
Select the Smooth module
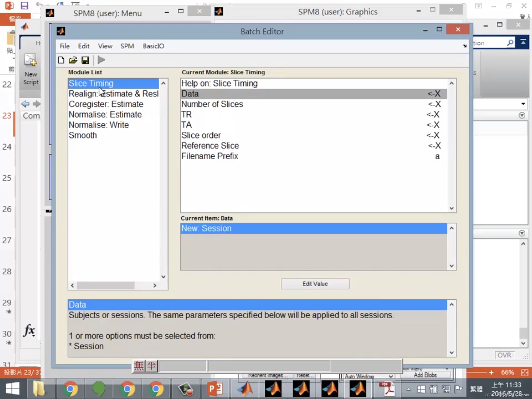[x=113, y=135]
